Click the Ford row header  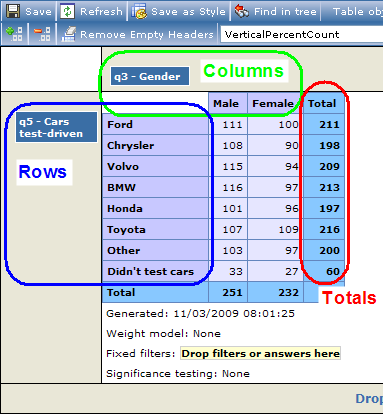[155, 124]
